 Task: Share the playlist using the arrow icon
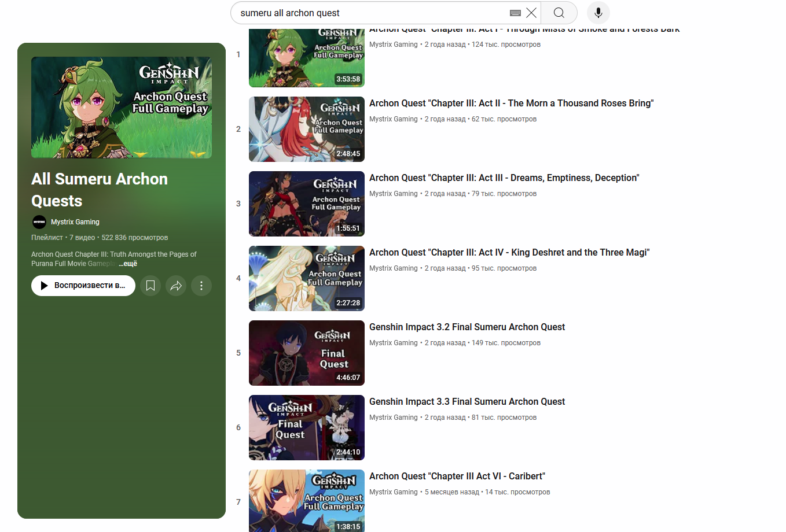pos(176,286)
